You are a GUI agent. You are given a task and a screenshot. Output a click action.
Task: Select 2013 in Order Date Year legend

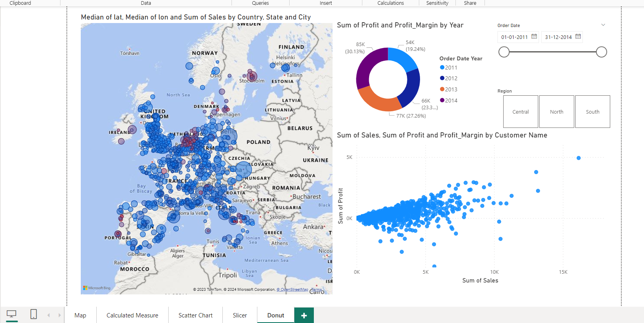click(x=449, y=89)
